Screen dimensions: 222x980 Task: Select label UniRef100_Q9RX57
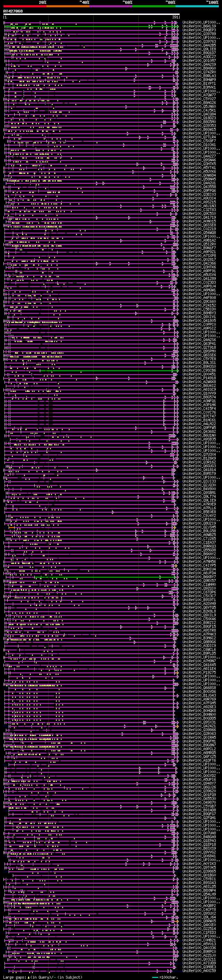click(x=199, y=581)
